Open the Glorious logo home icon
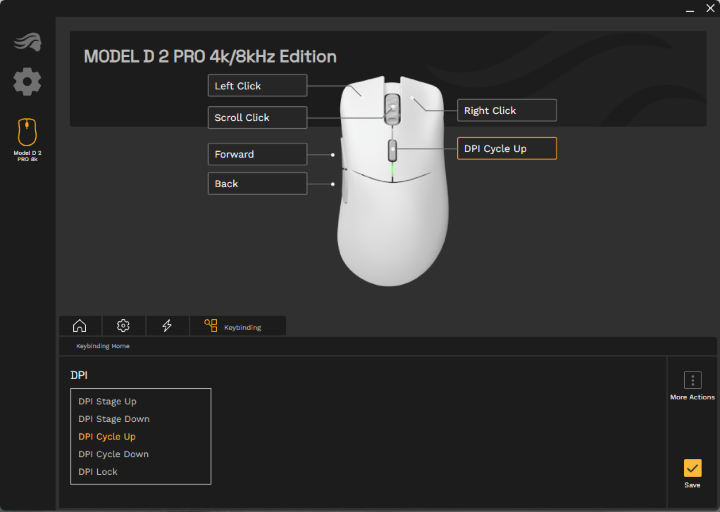 28,42
